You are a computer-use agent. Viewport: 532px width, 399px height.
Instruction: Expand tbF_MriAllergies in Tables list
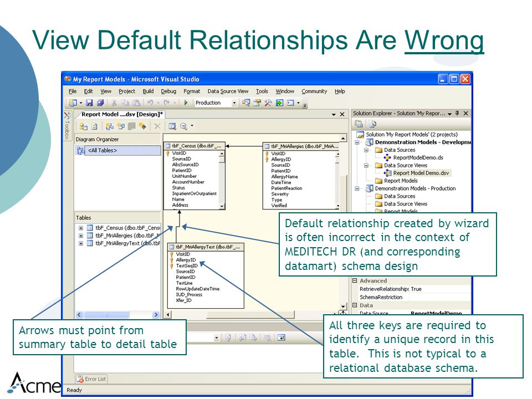81,236
